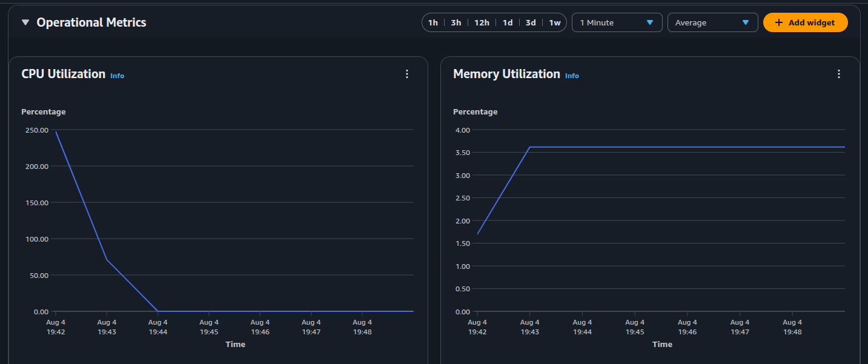Select the 1d time range
868x364 pixels.
[508, 22]
